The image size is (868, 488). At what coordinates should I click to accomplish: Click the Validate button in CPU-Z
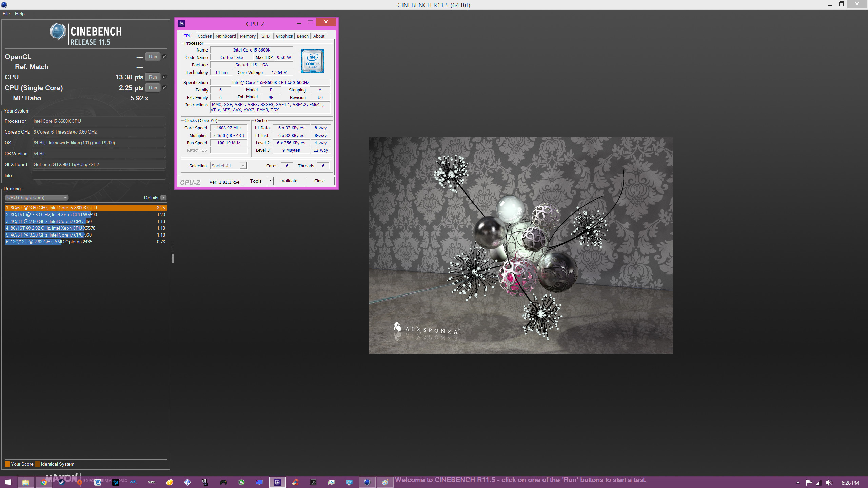click(290, 181)
